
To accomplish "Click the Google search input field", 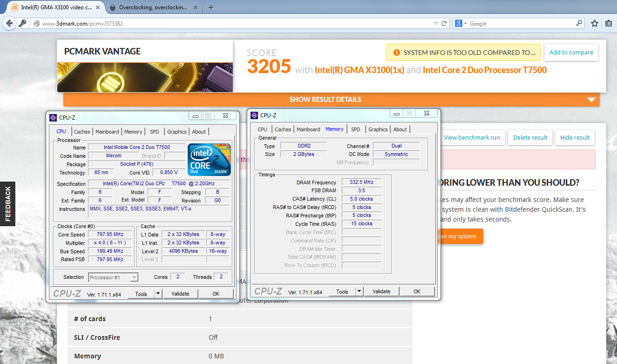I will click(522, 23).
